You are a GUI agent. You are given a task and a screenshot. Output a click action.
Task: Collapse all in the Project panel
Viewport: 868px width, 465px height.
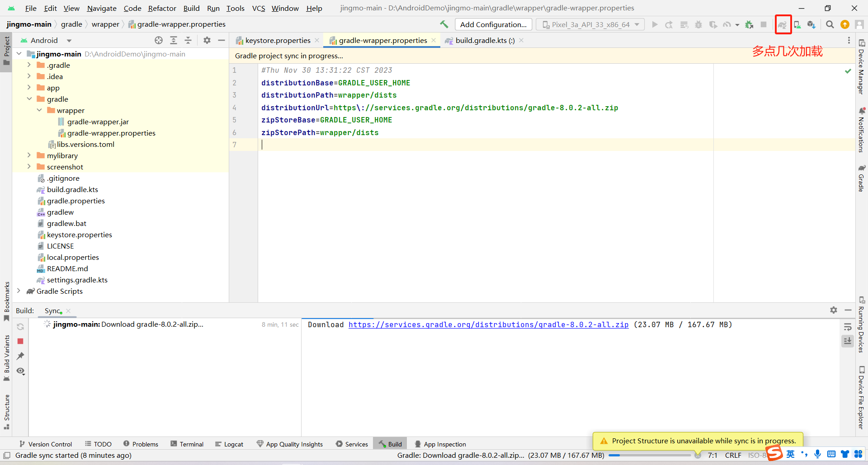[x=188, y=40]
